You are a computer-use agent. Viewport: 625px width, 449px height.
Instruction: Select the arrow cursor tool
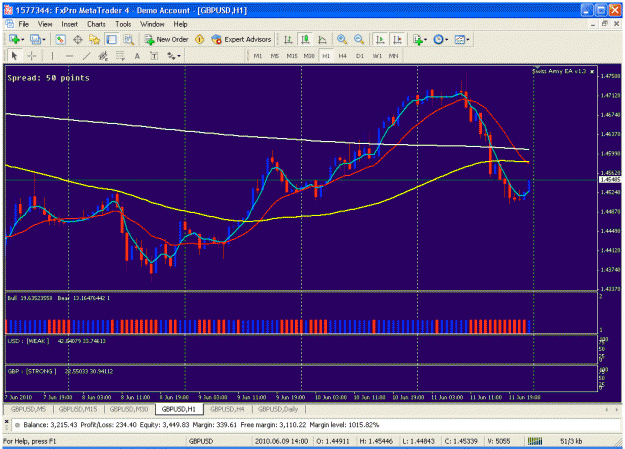14,56
